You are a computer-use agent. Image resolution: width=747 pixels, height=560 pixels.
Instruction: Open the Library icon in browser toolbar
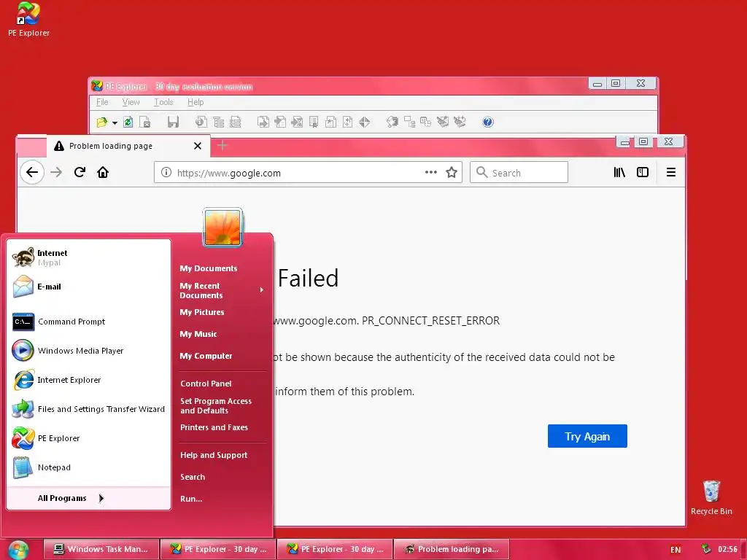(619, 172)
